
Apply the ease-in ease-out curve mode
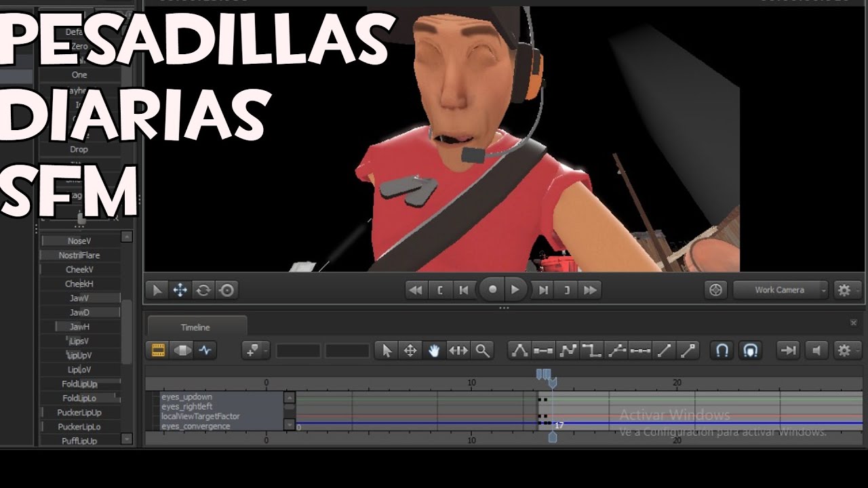tap(568, 350)
